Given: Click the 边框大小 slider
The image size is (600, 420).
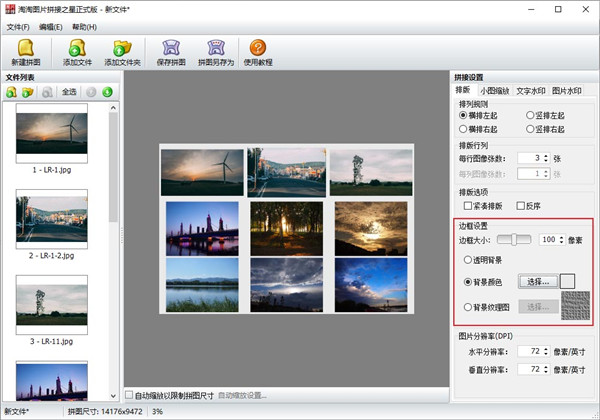Looking at the screenshot, I should (x=516, y=240).
